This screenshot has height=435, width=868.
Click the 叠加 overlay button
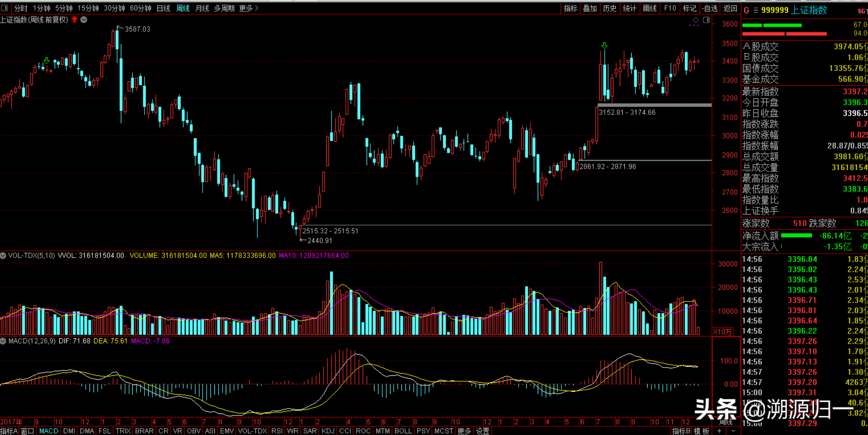(x=590, y=8)
